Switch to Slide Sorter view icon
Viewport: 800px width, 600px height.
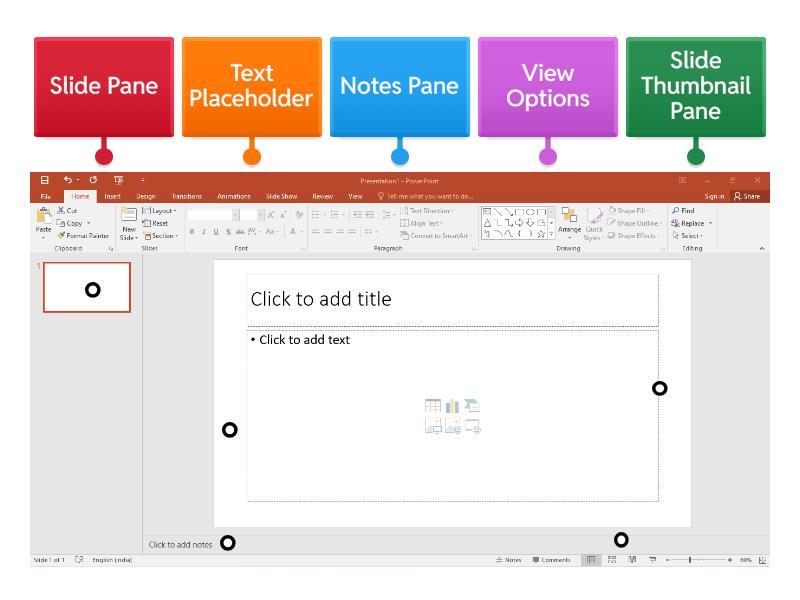click(612, 560)
